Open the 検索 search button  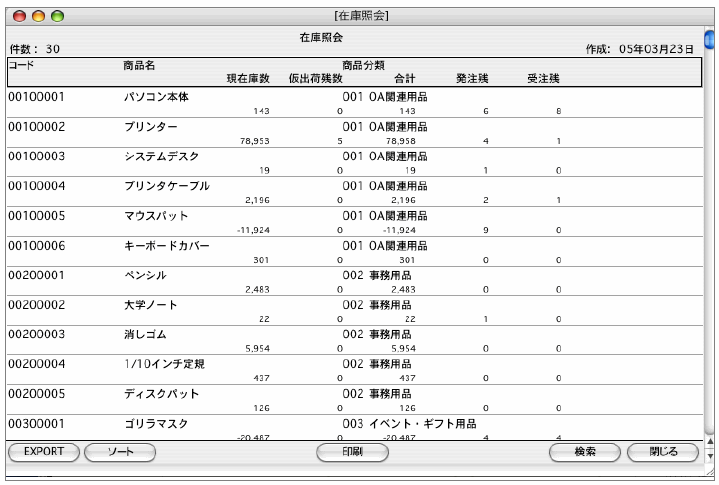(x=585, y=452)
